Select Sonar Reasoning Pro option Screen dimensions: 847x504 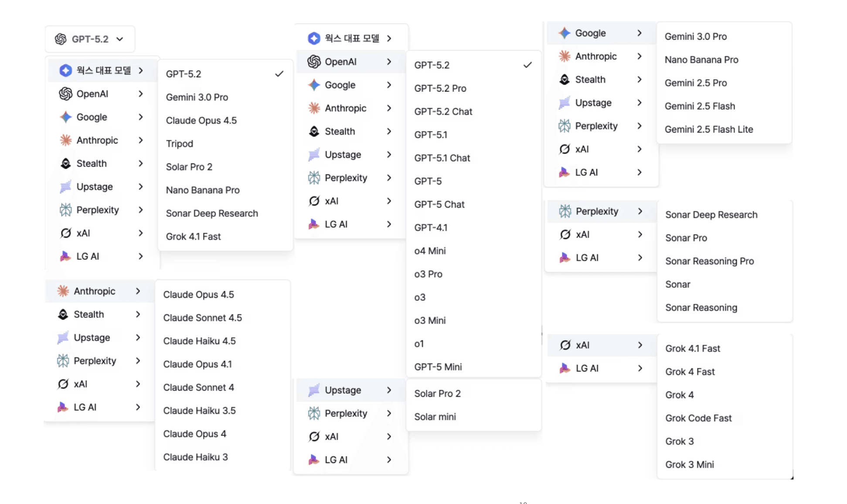[709, 261]
